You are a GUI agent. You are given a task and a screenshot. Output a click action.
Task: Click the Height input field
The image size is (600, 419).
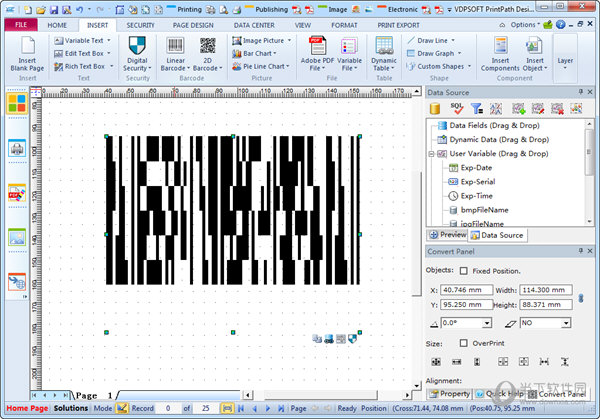coord(546,305)
